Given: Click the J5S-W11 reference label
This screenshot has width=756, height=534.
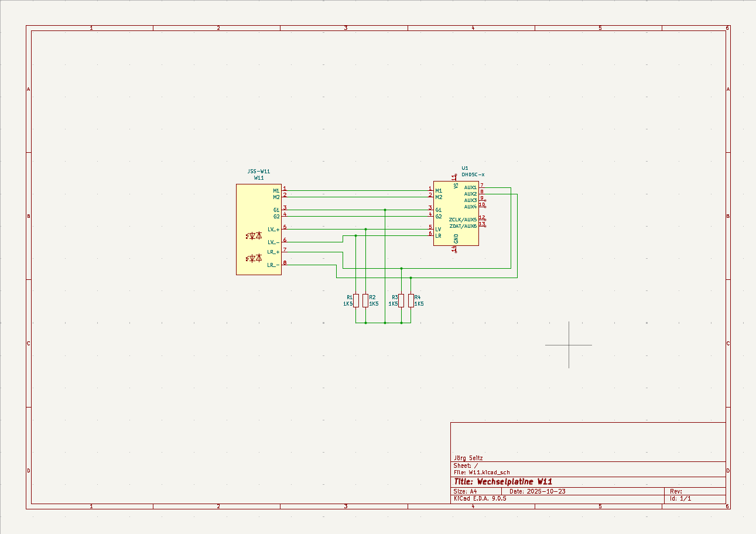Looking at the screenshot, I should (x=259, y=172).
